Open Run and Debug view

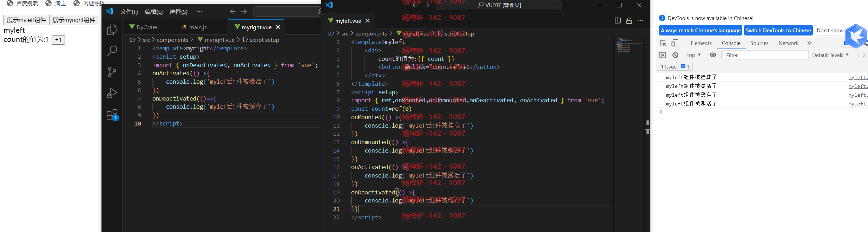tap(112, 93)
